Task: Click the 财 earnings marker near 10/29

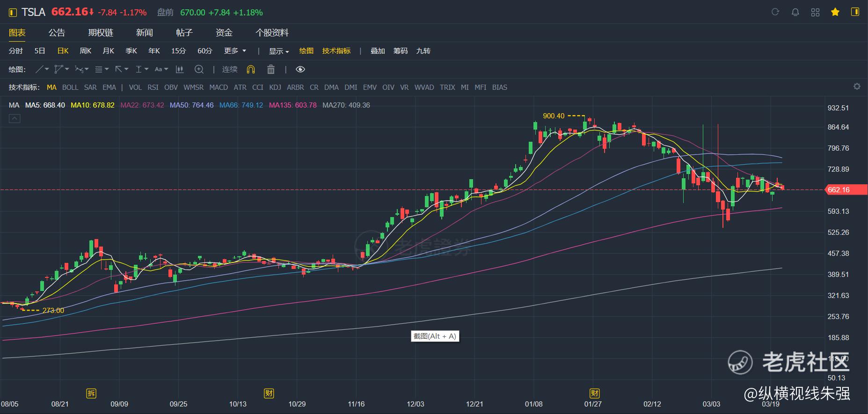Action: click(x=269, y=393)
